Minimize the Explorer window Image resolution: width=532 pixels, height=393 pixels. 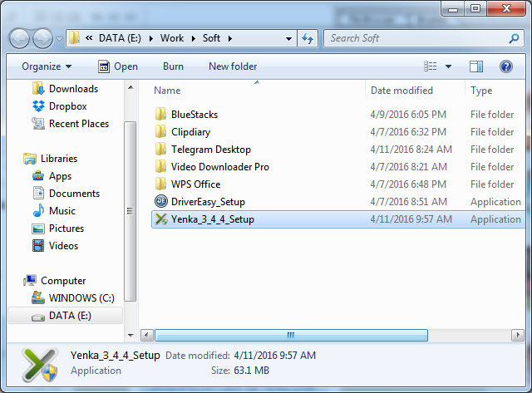(453, 8)
